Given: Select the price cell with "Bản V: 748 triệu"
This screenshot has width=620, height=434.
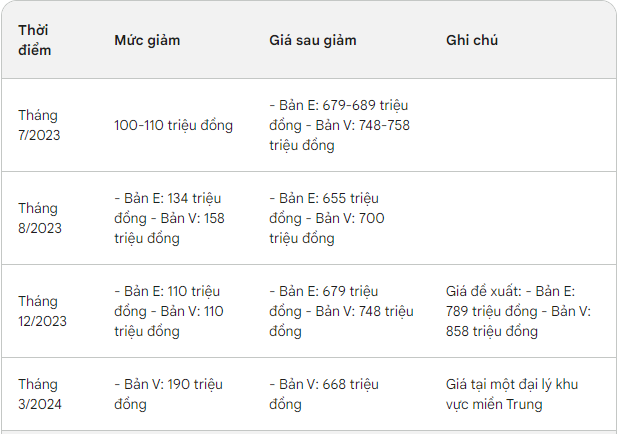Looking at the screenshot, I should coord(341,311).
